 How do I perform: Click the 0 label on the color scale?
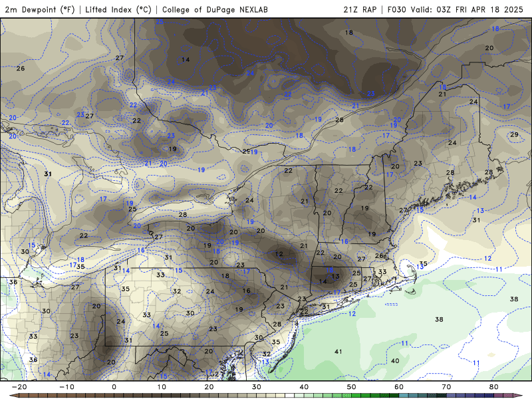tap(114, 387)
